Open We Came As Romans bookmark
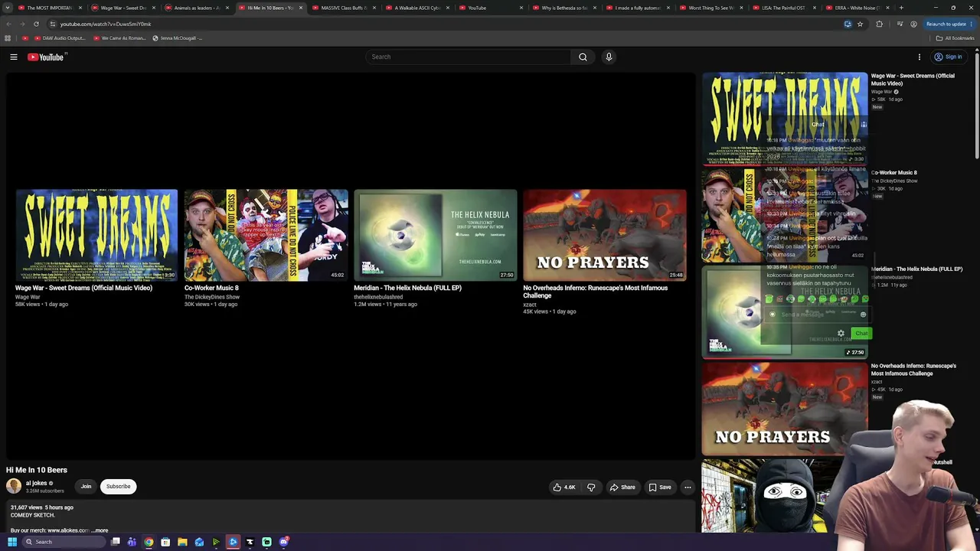Screen dimensions: 980x551 pos(119,38)
